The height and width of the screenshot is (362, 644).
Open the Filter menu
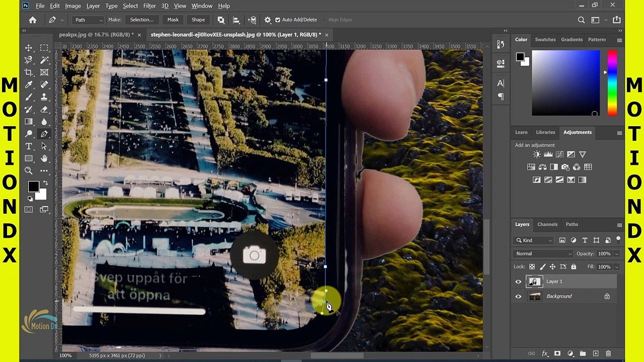click(x=149, y=6)
